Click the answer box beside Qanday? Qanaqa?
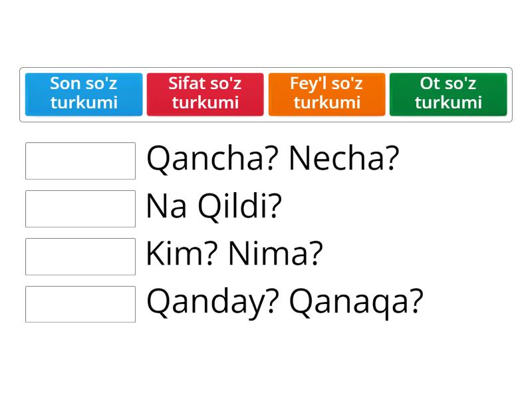Viewport: 532px width, 399px height. [x=80, y=305]
